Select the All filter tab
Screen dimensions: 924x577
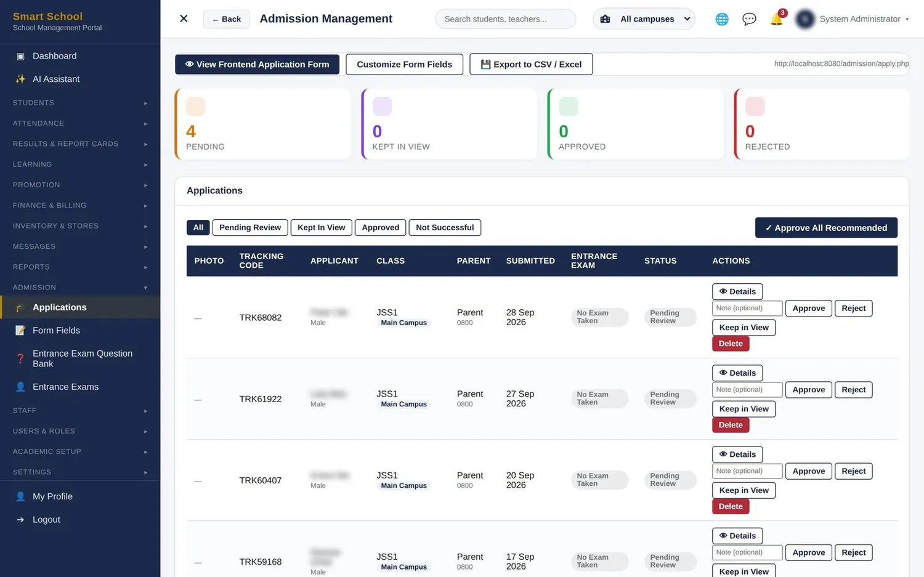pyautogui.click(x=198, y=227)
